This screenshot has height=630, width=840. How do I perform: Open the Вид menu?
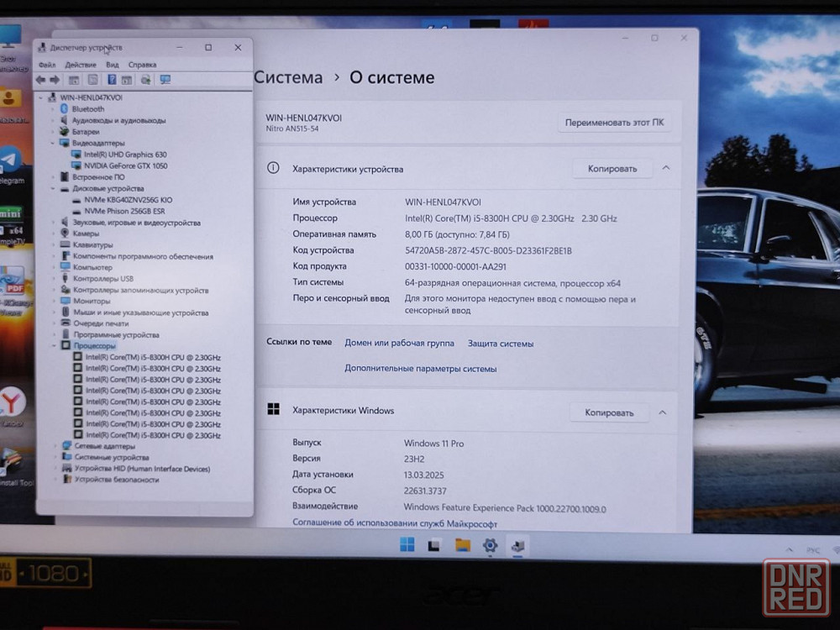point(113,65)
